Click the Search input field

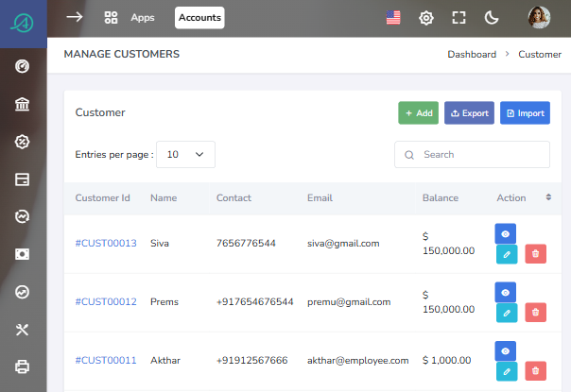pos(473,155)
